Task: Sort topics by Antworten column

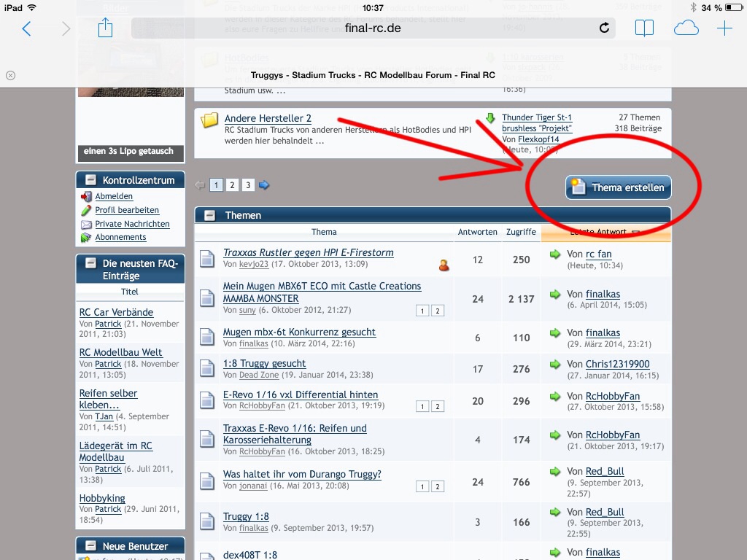Action: pos(477,232)
